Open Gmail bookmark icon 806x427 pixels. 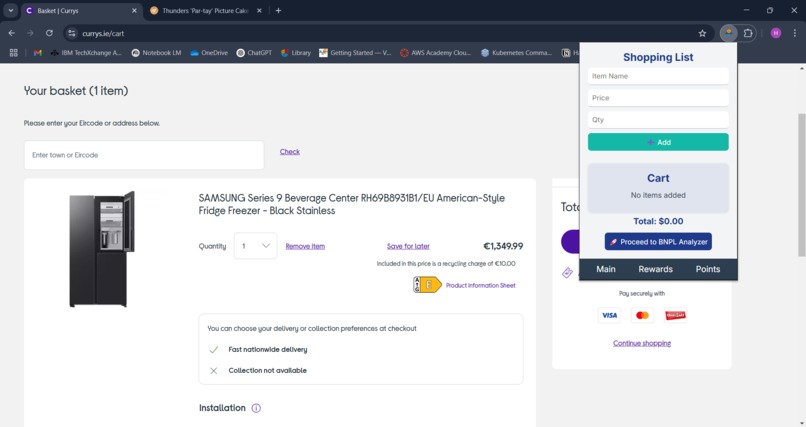coord(38,52)
